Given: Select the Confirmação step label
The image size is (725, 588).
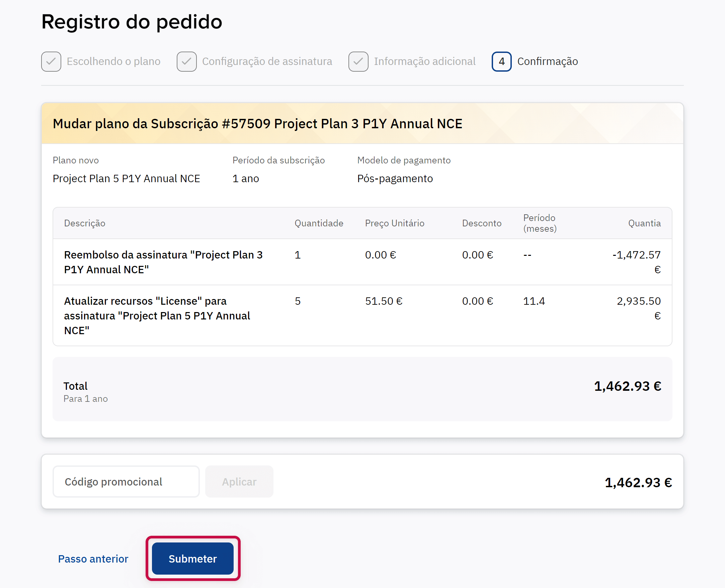Looking at the screenshot, I should tap(547, 61).
